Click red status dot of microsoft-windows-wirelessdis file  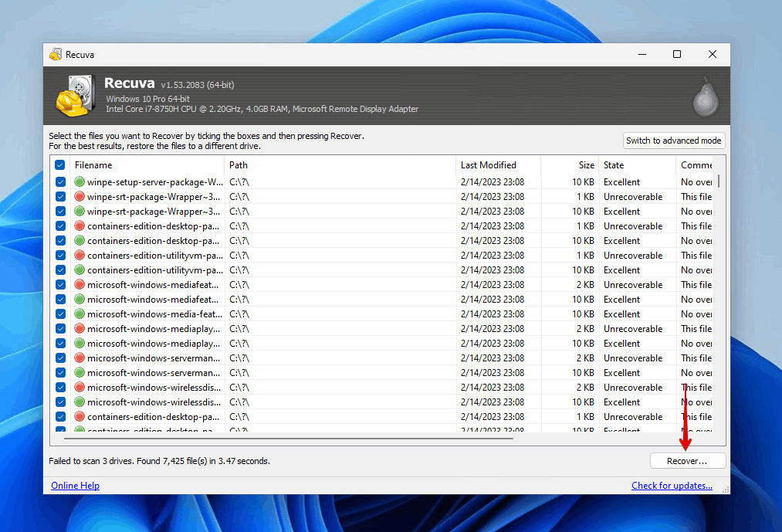[80, 388]
